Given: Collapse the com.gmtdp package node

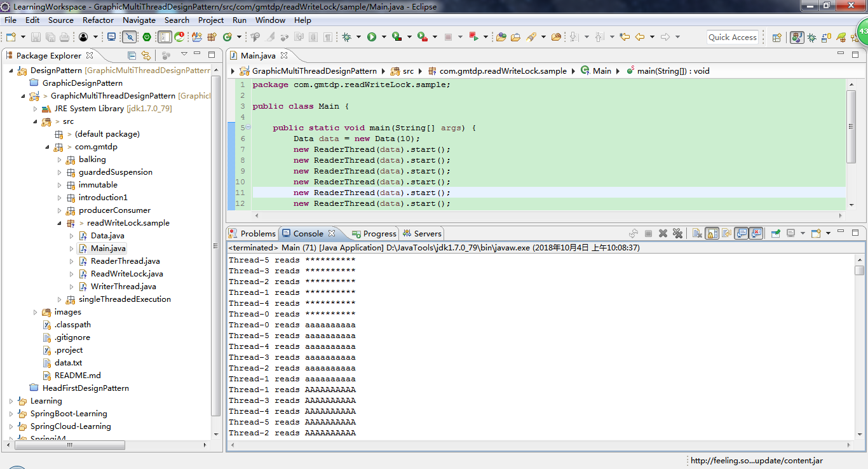Looking at the screenshot, I should pos(48,147).
